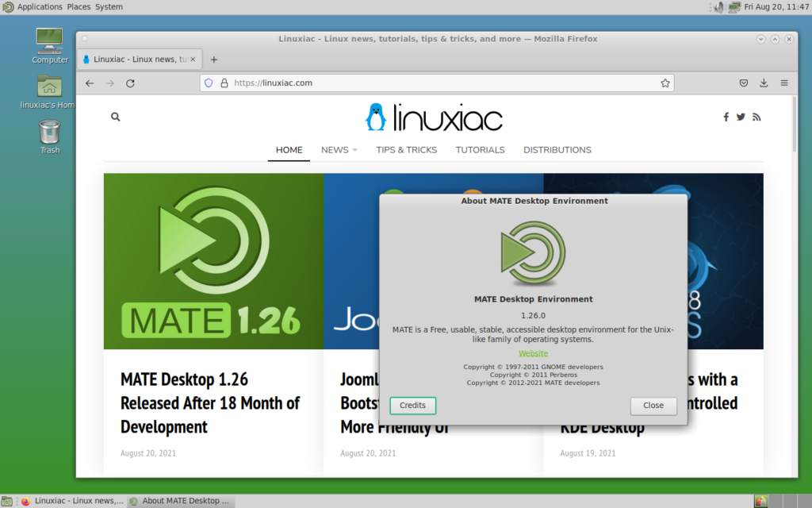The height and width of the screenshot is (508, 812).
Task: Open the Website link in About dialog
Action: pos(534,353)
